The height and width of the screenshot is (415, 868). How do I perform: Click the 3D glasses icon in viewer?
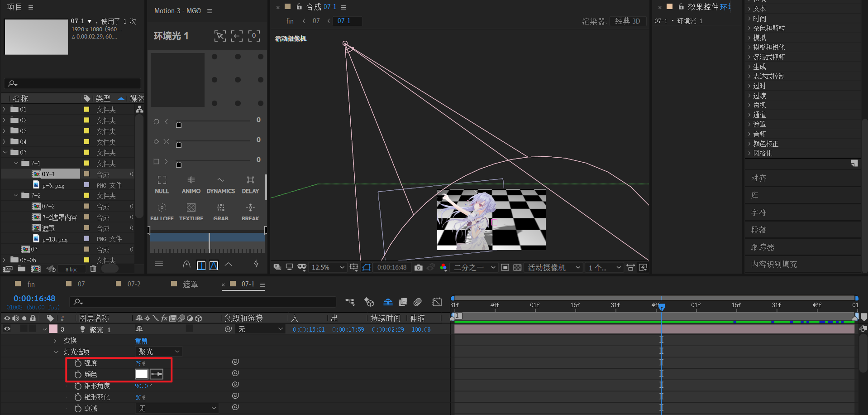(302, 268)
